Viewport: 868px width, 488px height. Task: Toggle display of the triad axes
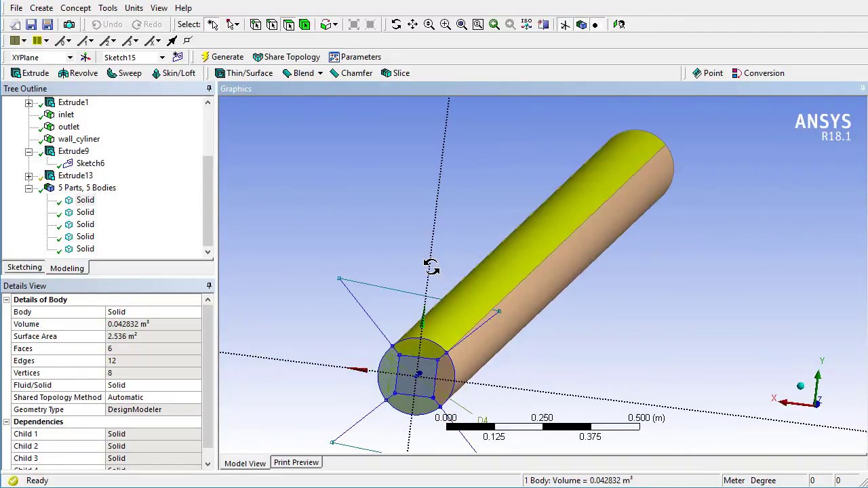point(565,24)
